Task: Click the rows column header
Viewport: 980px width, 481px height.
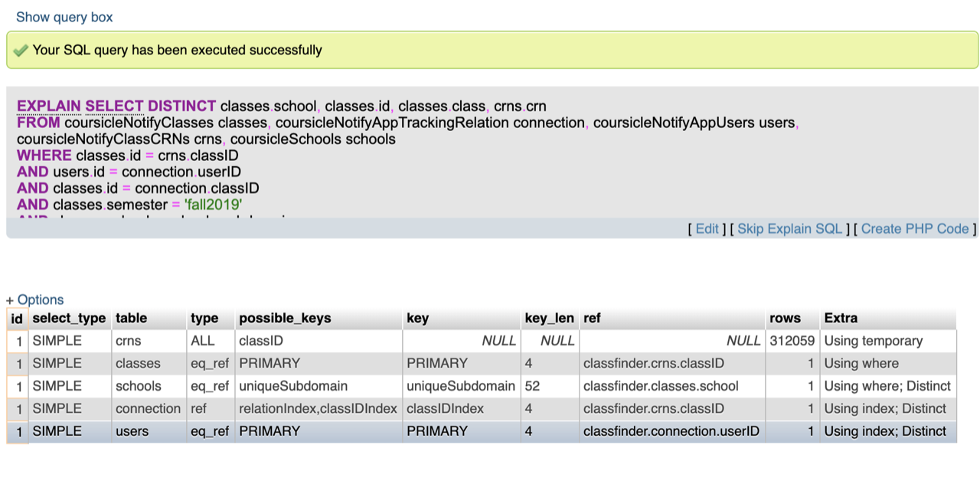Action: [786, 318]
